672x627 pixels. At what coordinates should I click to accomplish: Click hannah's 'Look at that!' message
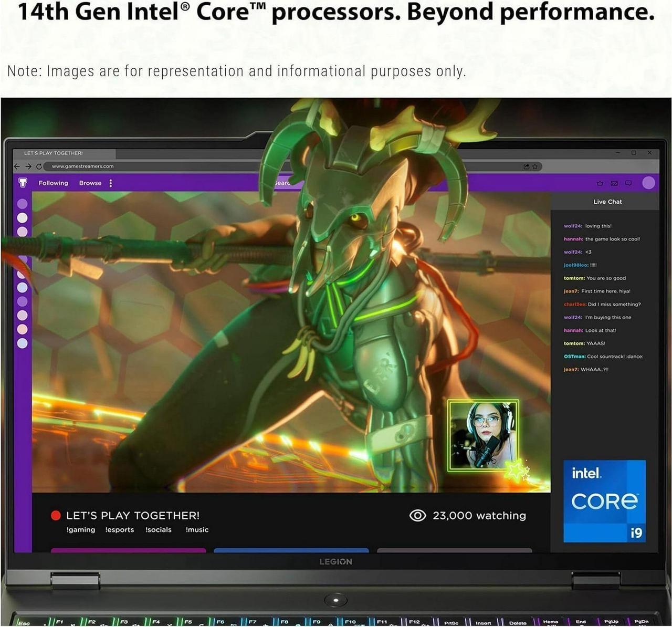(x=590, y=330)
